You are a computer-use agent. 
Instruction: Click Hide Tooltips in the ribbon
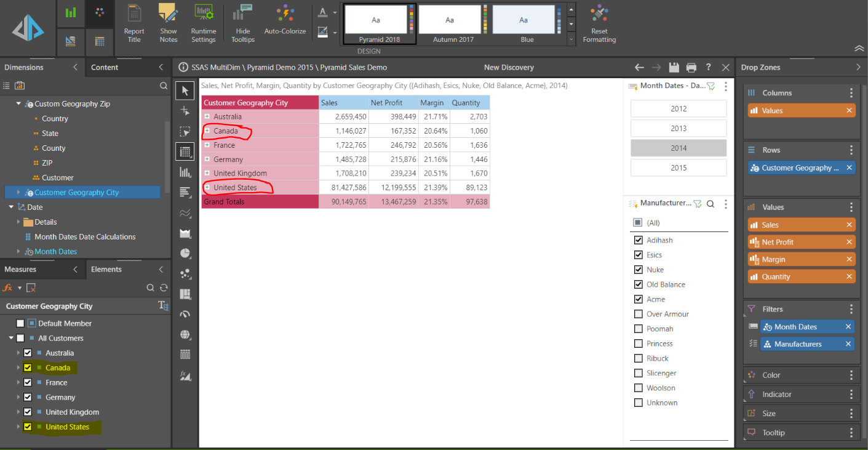pyautogui.click(x=242, y=23)
